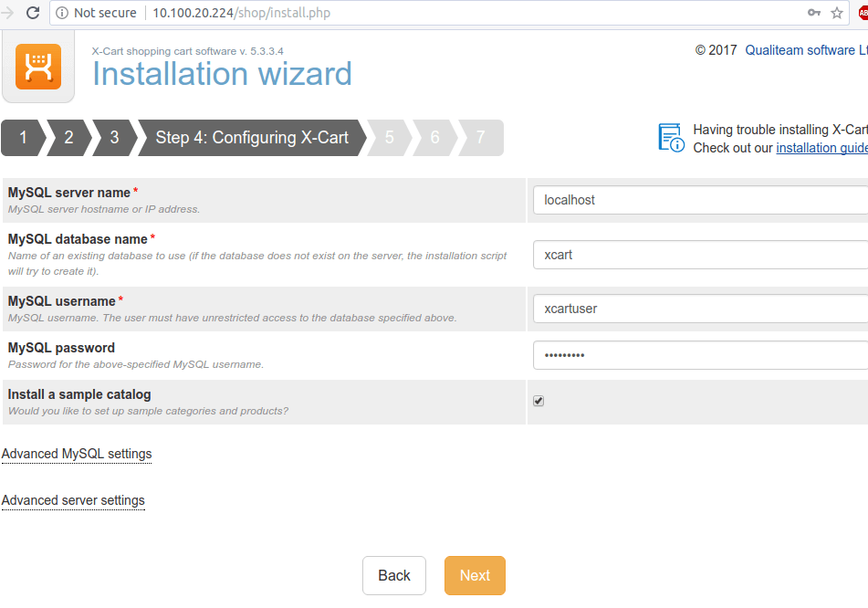Uncheck the Install a sample catalog checkbox
Image resolution: width=868 pixels, height=608 pixels.
click(539, 401)
